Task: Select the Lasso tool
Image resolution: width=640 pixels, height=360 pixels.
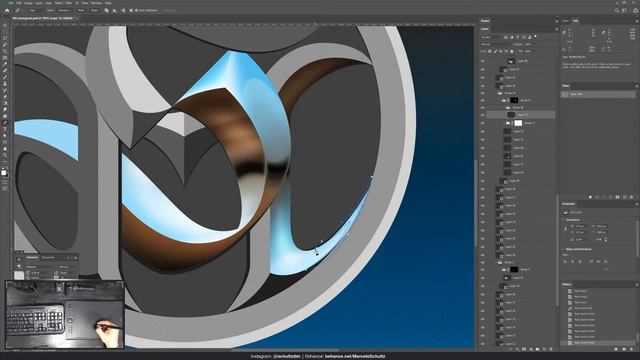Action: (5, 38)
